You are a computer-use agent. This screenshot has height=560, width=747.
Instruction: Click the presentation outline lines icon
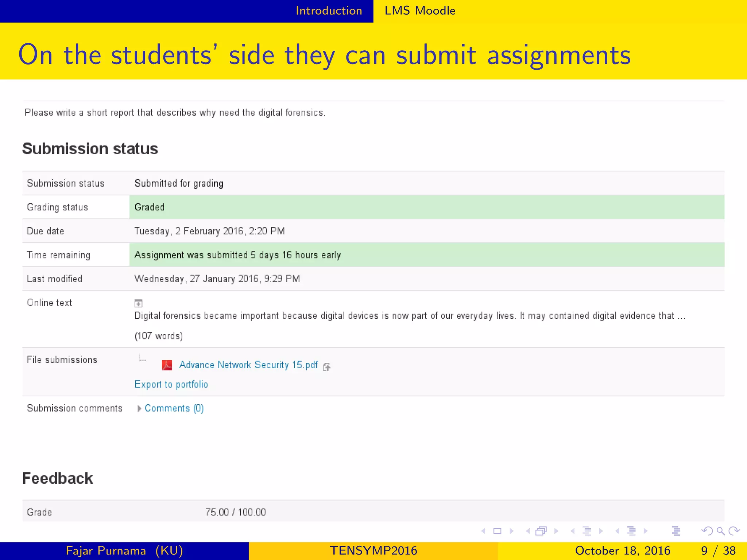(x=676, y=531)
